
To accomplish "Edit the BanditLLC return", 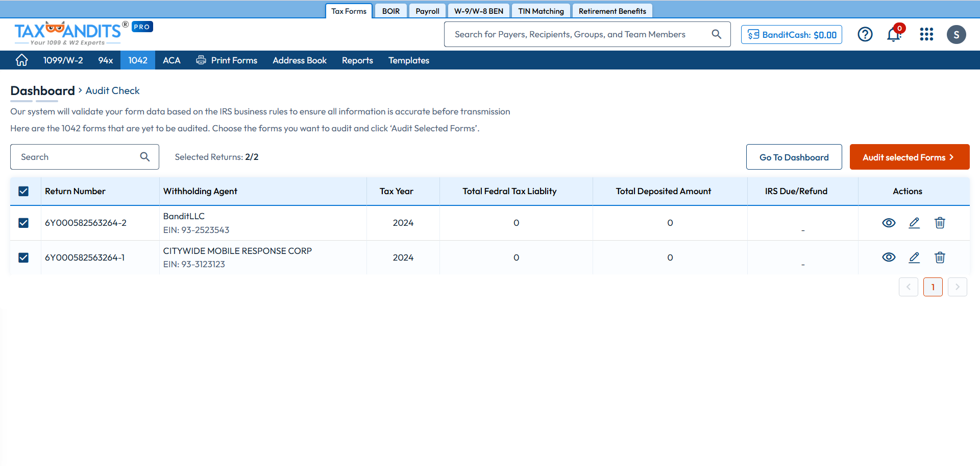I will pos(914,223).
